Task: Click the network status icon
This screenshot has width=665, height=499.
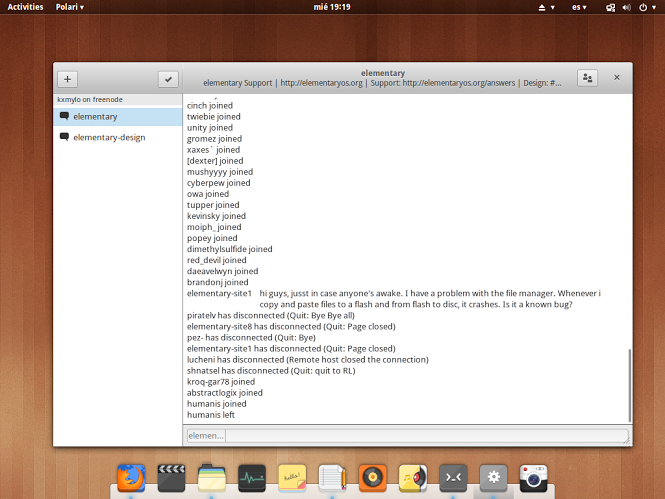Action: (610, 7)
